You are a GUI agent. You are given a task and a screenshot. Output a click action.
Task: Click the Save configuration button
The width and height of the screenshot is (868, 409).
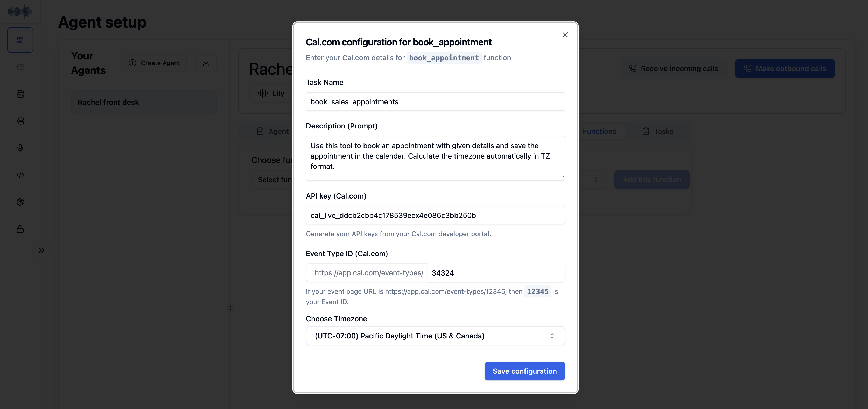[524, 371]
